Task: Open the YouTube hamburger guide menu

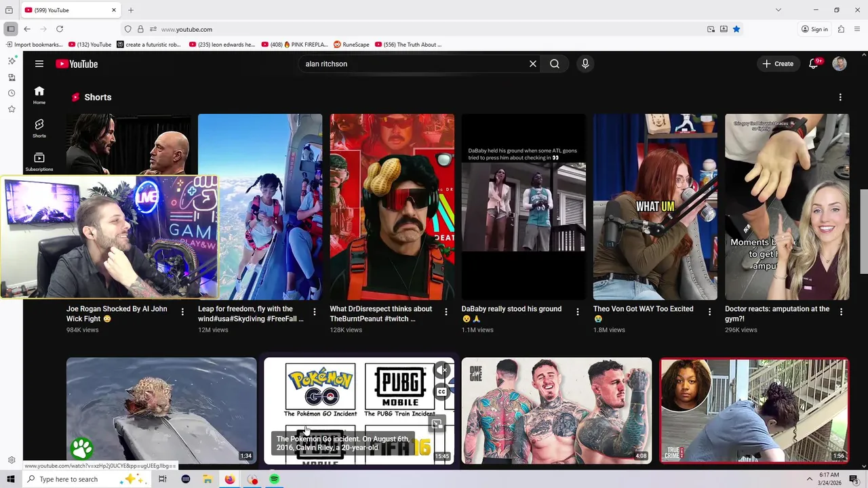Action: pyautogui.click(x=39, y=64)
